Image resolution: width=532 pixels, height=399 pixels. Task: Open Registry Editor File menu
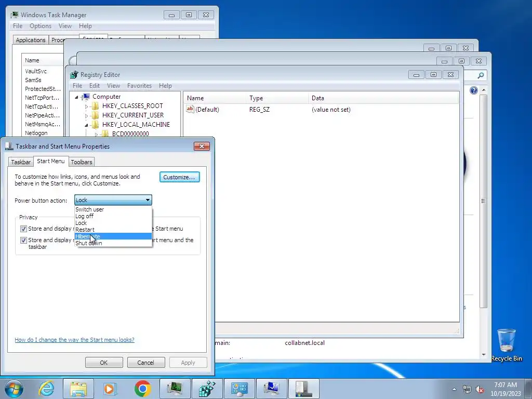point(77,86)
